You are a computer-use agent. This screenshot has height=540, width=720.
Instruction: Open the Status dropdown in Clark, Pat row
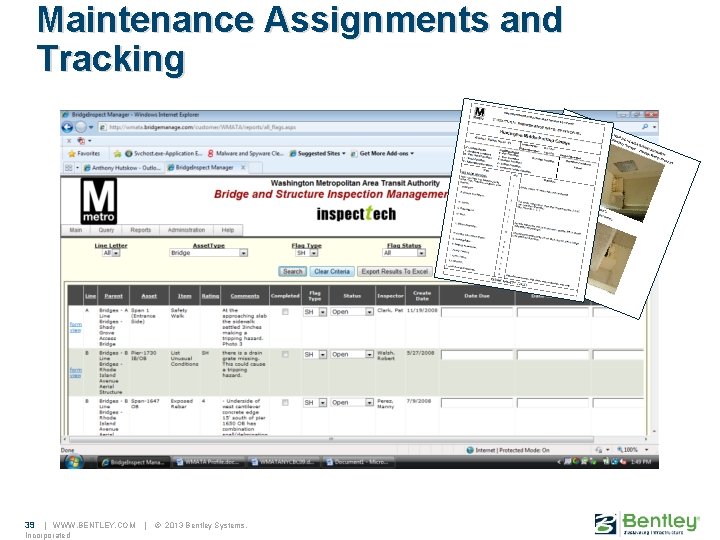pyautogui.click(x=352, y=312)
